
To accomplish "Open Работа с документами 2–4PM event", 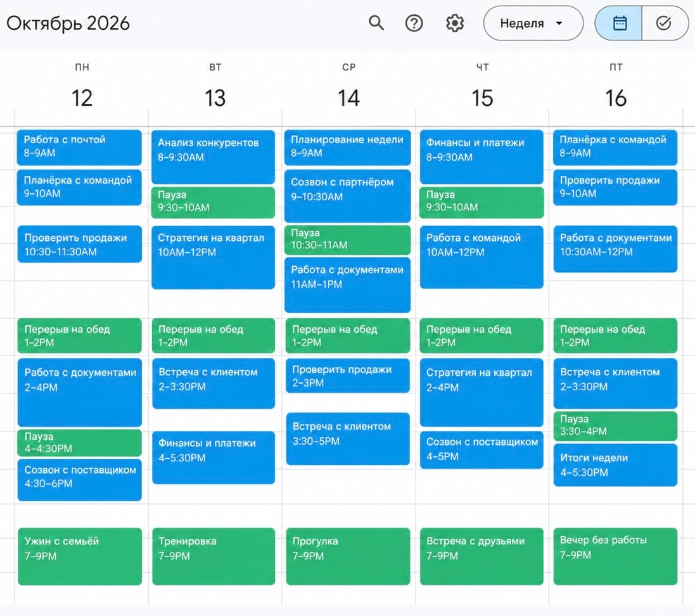I will click(x=80, y=392).
